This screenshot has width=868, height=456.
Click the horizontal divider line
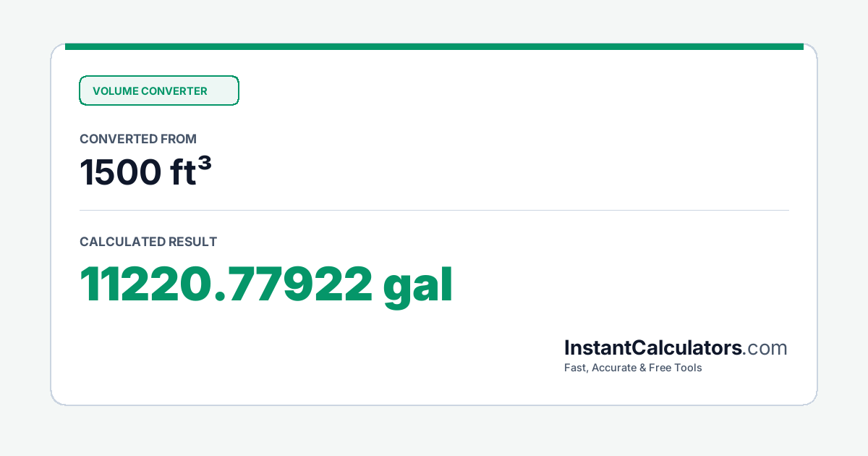point(434,211)
